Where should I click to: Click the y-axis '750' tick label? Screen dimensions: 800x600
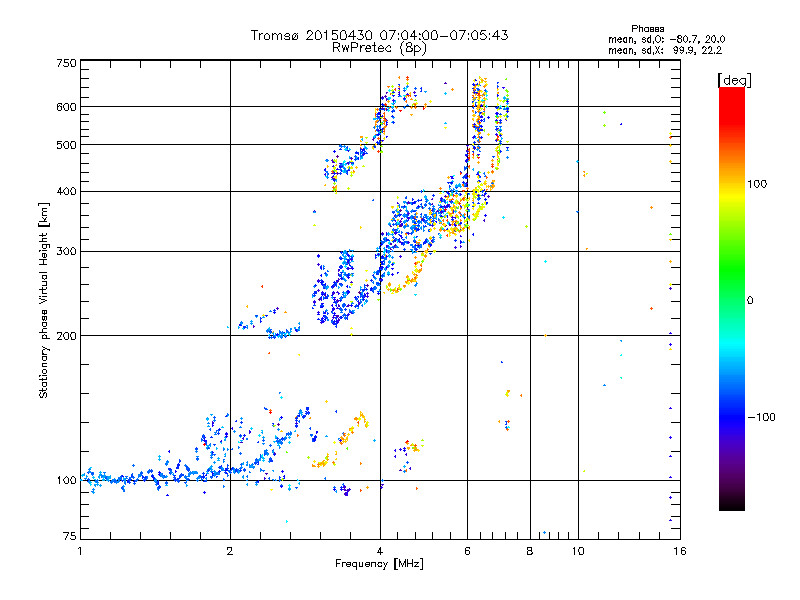click(66, 63)
